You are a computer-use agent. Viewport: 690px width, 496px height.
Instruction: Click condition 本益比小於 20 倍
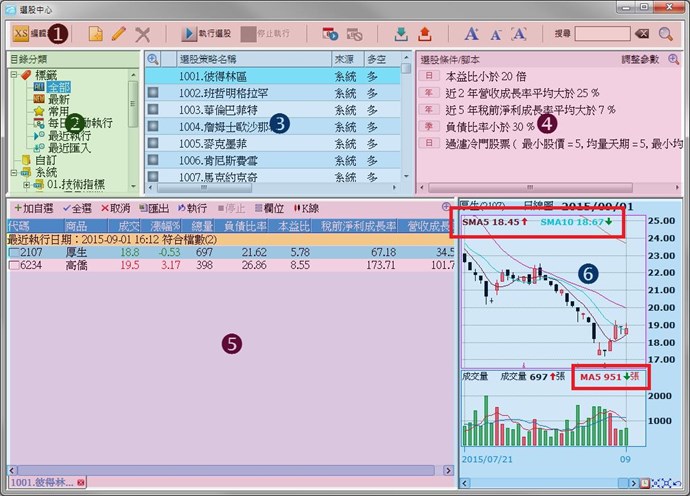[x=485, y=77]
